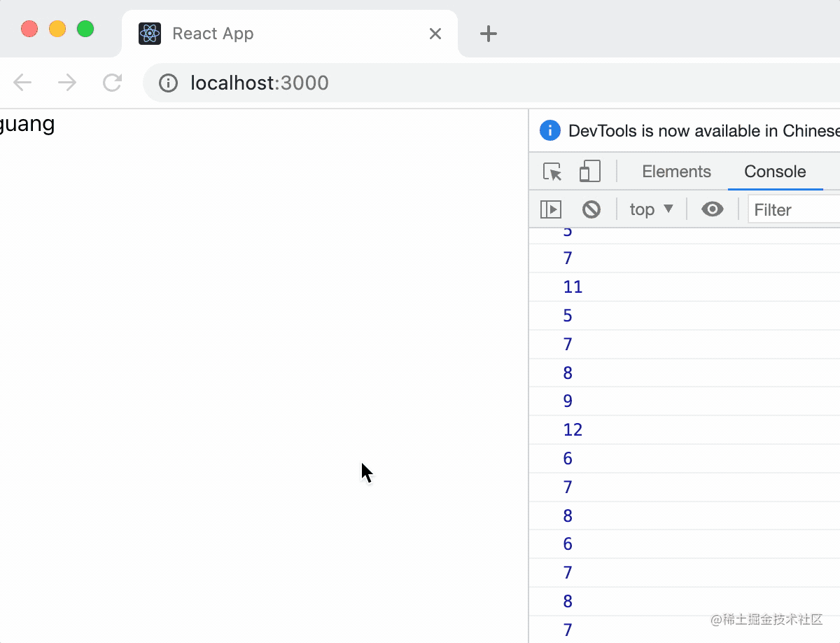
Task: Click the yellow minimize window button
Action: coord(57,29)
